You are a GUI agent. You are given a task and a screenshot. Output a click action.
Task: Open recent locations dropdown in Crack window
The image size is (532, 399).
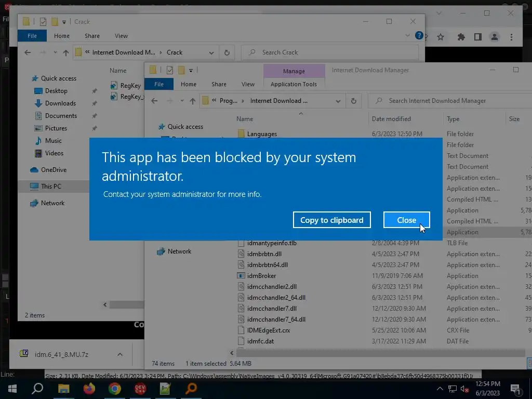[x=55, y=52]
